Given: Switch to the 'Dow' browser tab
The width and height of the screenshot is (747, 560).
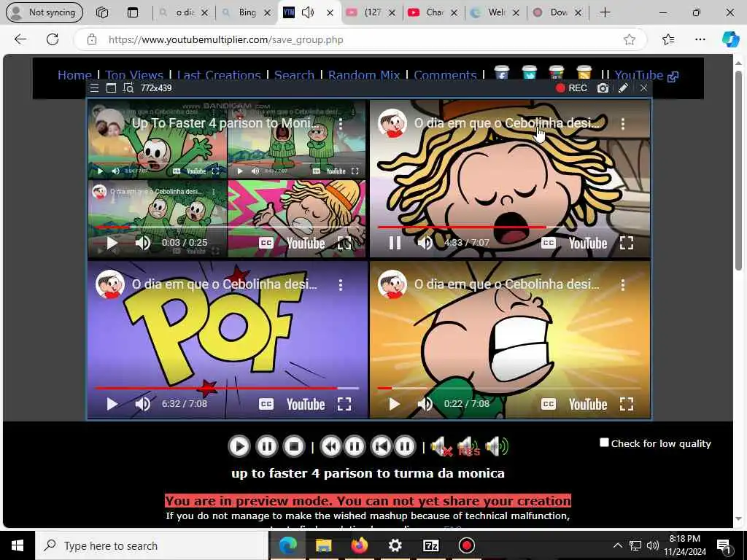Looking at the screenshot, I should (558, 12).
